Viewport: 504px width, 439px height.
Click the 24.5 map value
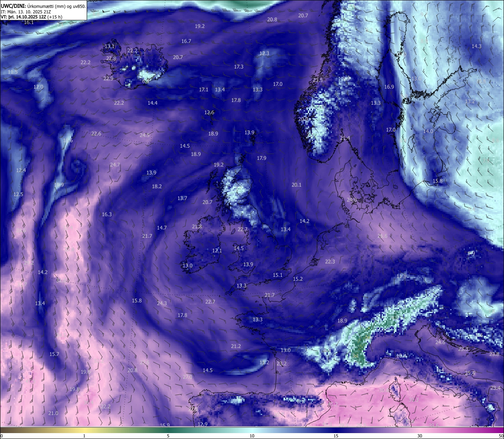point(145,135)
